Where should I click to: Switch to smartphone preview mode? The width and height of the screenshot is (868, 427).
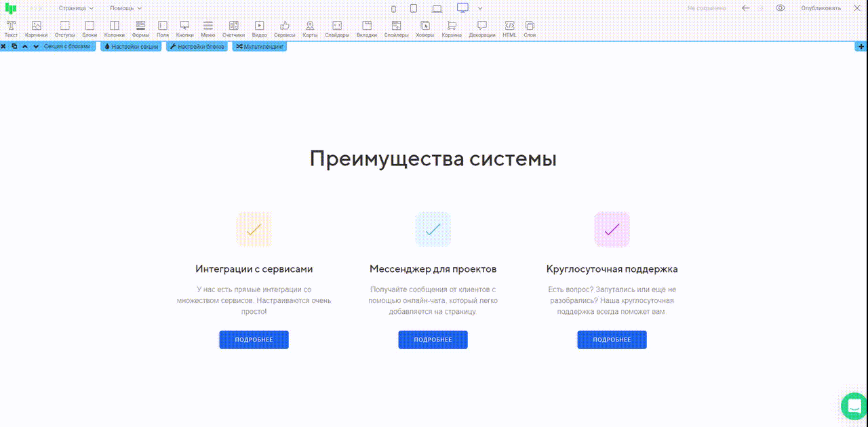click(393, 9)
